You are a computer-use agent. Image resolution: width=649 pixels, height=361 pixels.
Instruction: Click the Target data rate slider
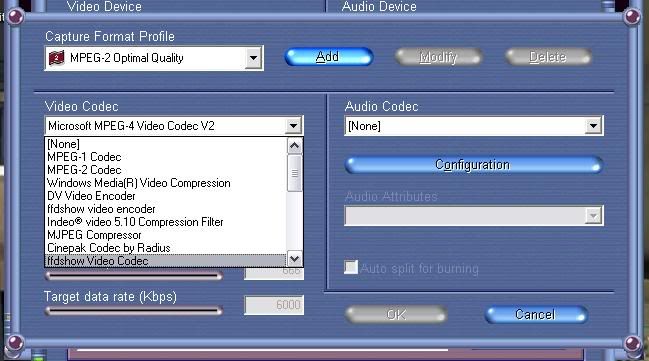134,310
